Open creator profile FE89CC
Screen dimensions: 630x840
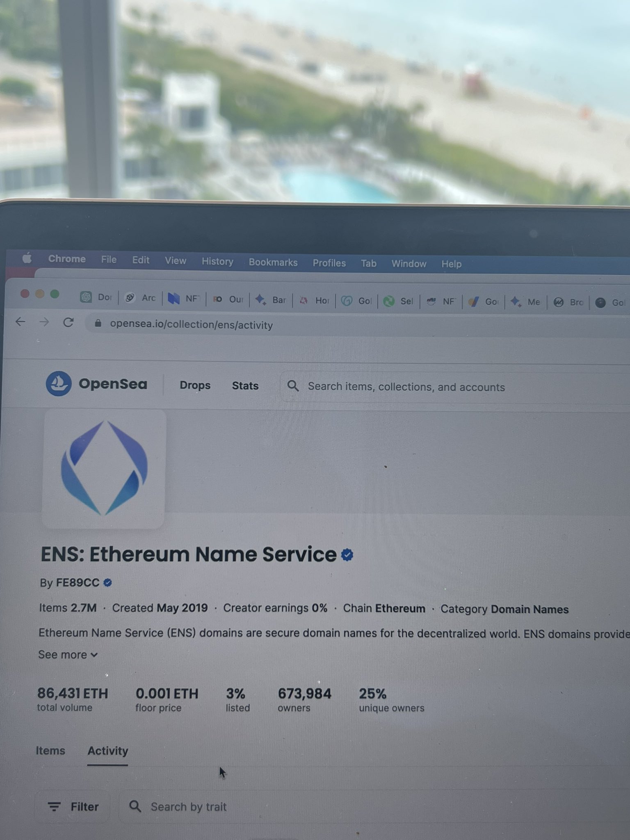78,582
